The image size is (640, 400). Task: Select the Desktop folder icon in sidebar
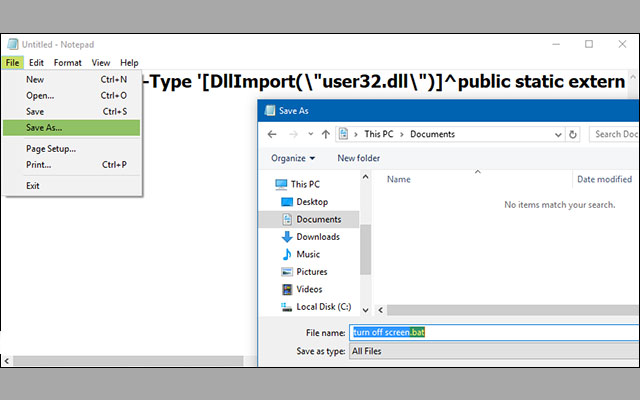286,201
